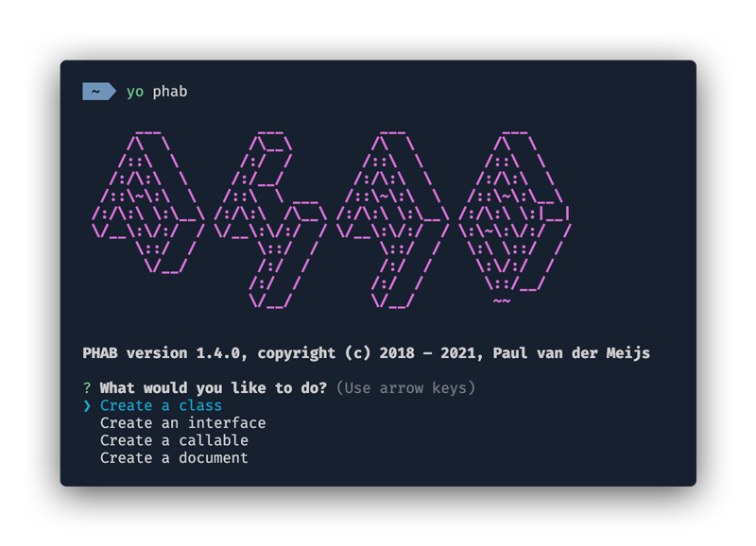Click the Use arrow keys hint text
Viewport: 756px width, 546px height.
pyautogui.click(x=405, y=388)
